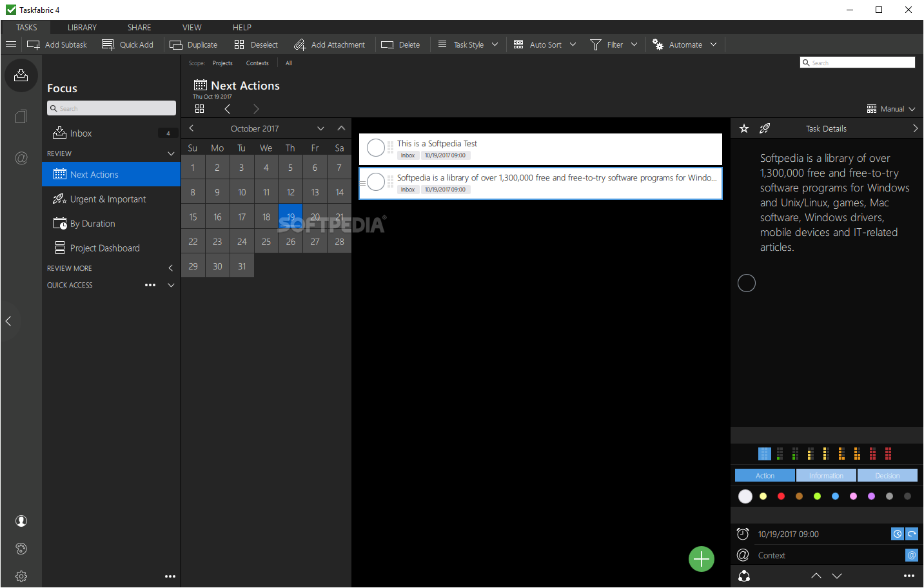Open the settings gear icon

(x=21, y=576)
